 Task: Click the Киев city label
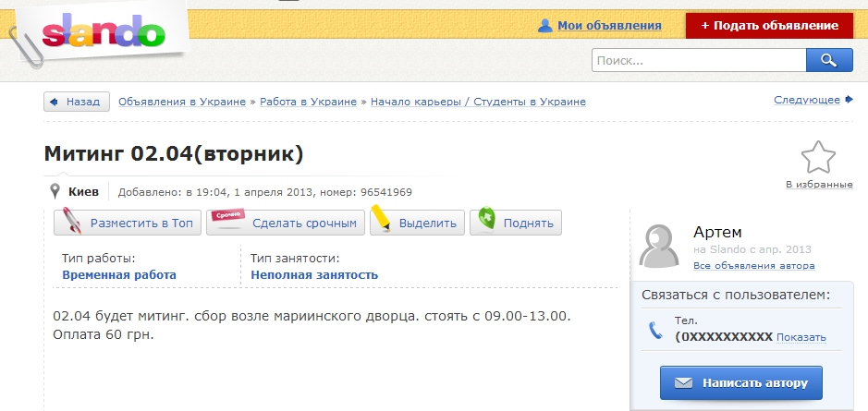(x=83, y=192)
